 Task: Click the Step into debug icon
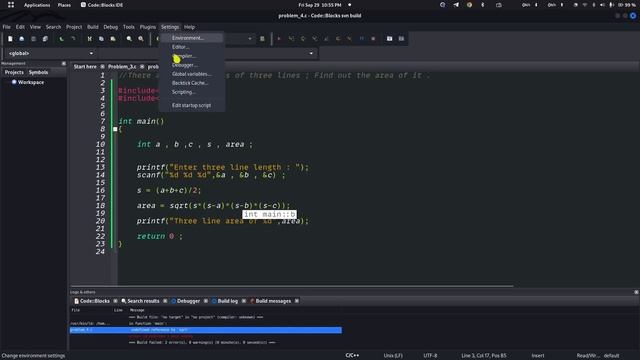tap(315, 39)
